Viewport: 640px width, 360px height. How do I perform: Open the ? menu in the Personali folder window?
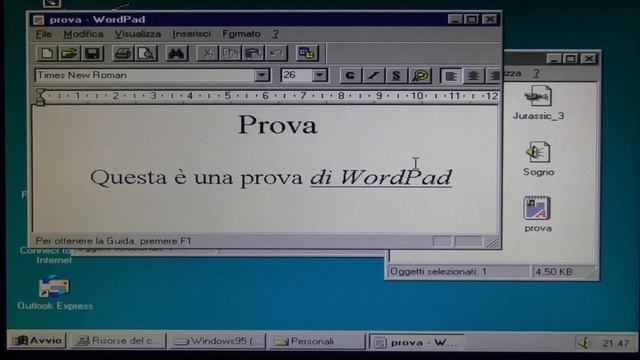(x=536, y=74)
